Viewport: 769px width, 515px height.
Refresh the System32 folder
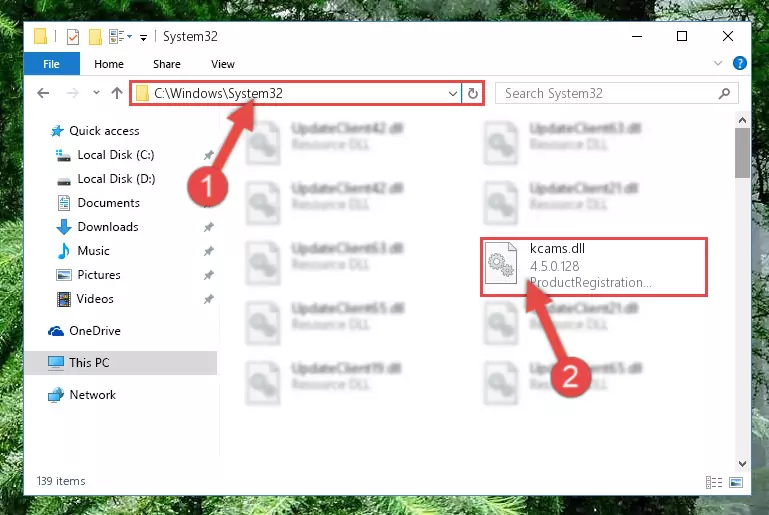pyautogui.click(x=473, y=93)
